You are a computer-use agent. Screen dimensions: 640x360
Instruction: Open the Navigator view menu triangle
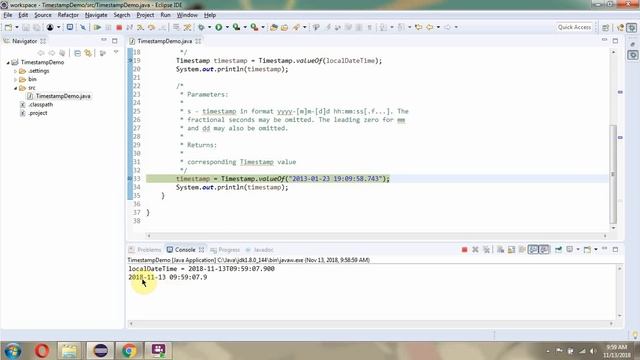pos(116,52)
